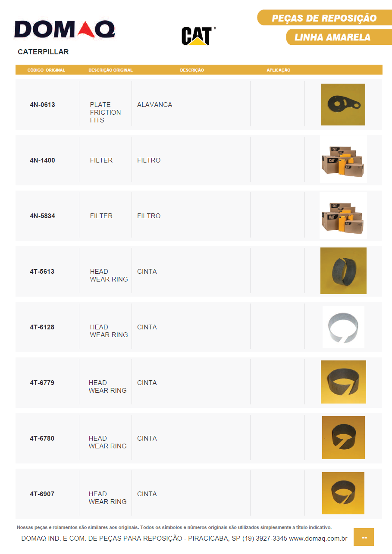Open the 4T-6907 wear ring image
Viewport: 392px width, 554px height.
tap(343, 493)
